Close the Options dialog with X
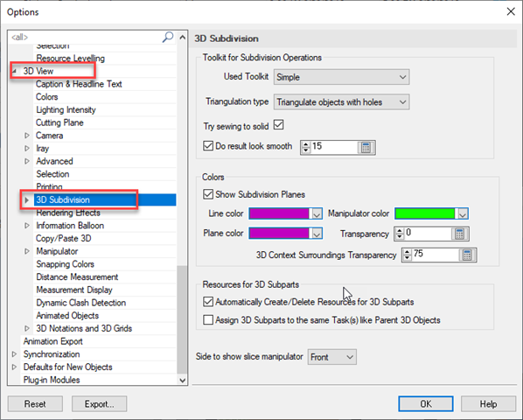Screen dimensions: 523x420 [511, 11]
